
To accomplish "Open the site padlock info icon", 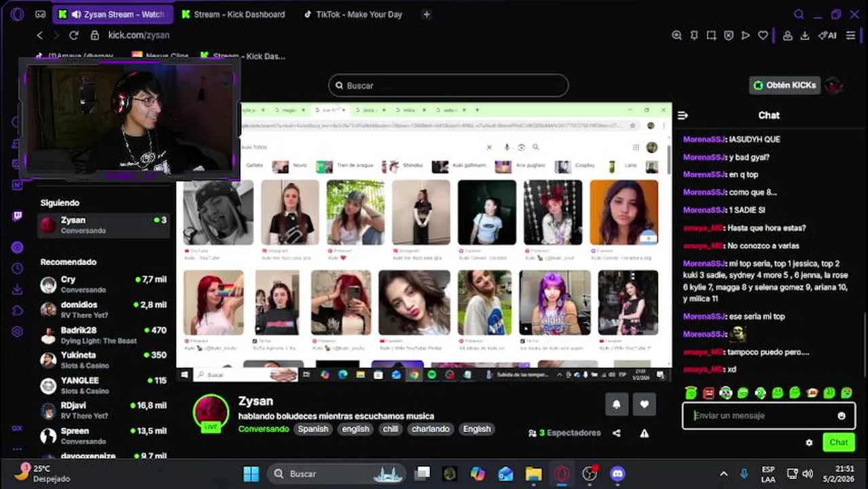I will (x=94, y=35).
